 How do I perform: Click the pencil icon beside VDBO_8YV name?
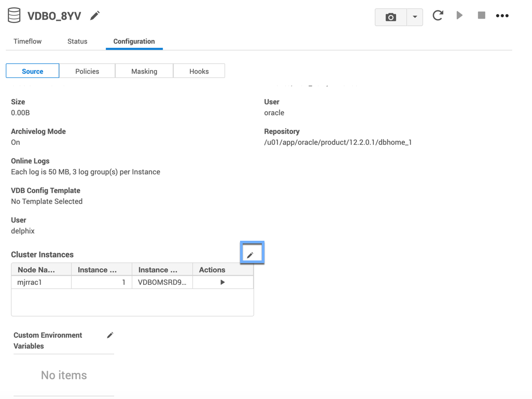click(x=95, y=16)
